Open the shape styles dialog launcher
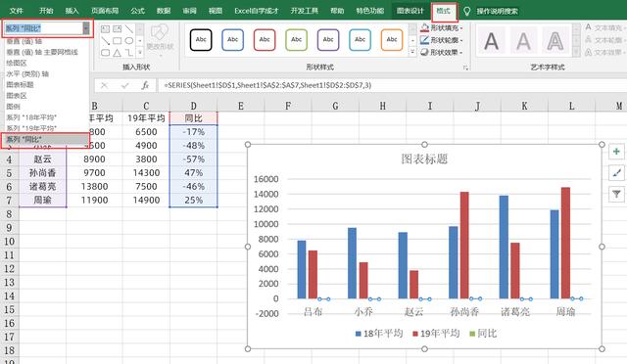Screen dimensions: 627x364 click(466, 68)
